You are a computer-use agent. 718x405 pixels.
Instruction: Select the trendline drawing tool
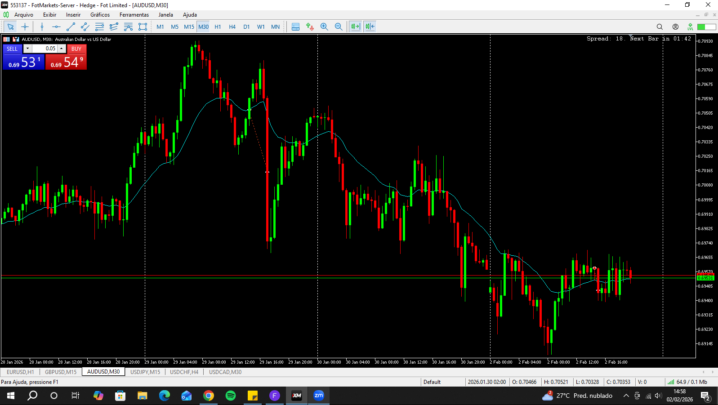click(70, 27)
